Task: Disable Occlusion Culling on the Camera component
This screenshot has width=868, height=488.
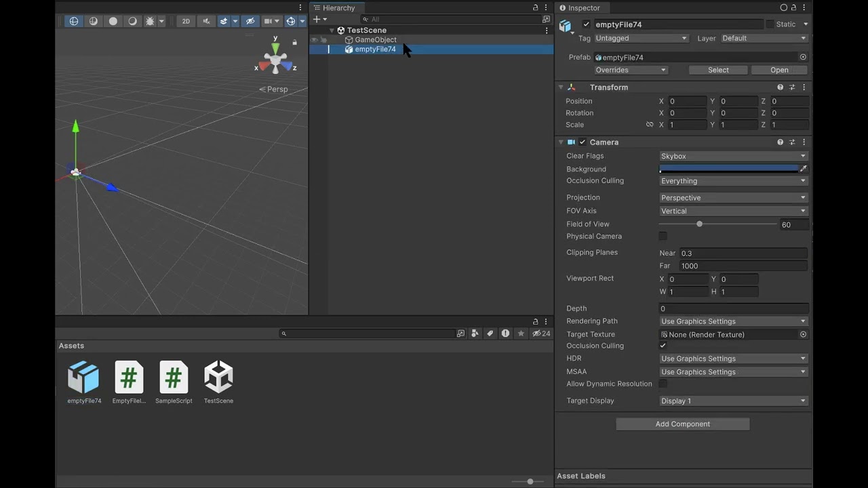Action: tap(663, 346)
